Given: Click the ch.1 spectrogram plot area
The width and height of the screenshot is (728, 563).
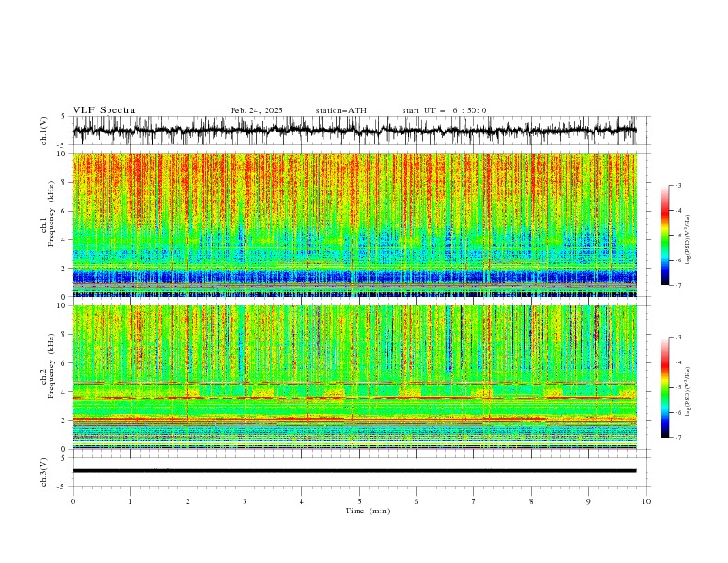Looking at the screenshot, I should pos(354,224).
